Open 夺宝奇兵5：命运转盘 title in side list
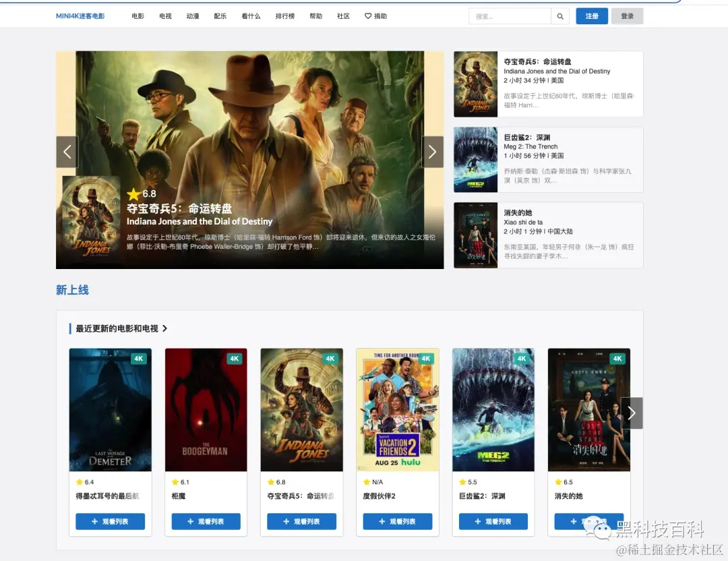This screenshot has width=728, height=561. [x=538, y=62]
